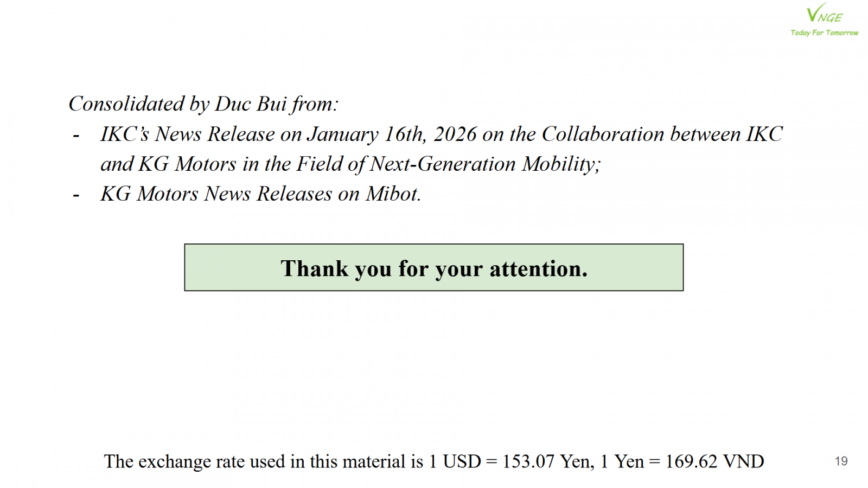This screenshot has height=488, width=868.
Task: Click the second bullet dash before "KG Motors News"
Action: [x=76, y=195]
